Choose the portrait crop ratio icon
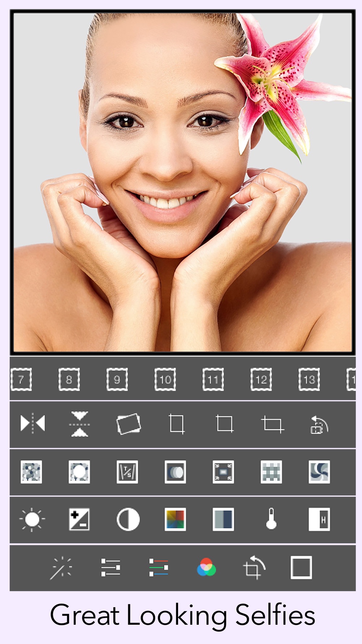This screenshot has height=644, width=362. pyautogui.click(x=177, y=424)
